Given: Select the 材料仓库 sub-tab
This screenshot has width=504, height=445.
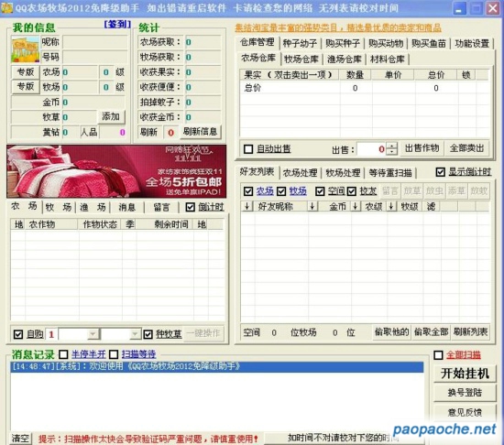Looking at the screenshot, I should click(x=388, y=60).
